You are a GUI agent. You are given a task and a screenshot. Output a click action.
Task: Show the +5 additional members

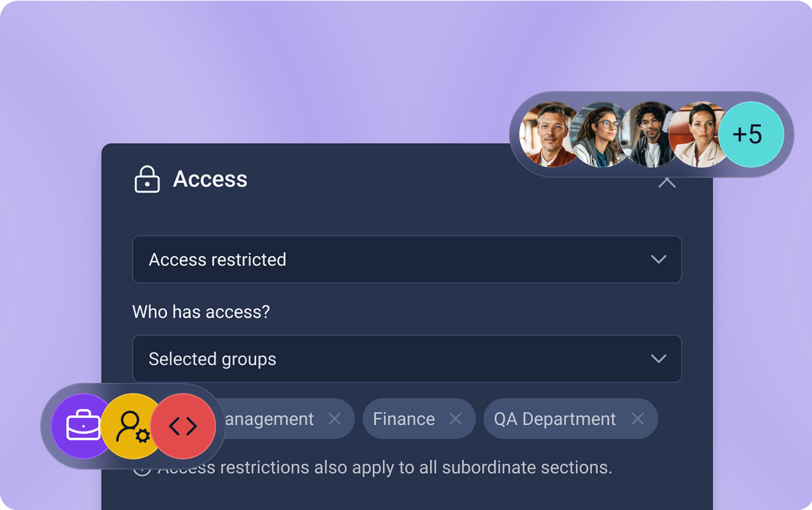[x=750, y=134]
